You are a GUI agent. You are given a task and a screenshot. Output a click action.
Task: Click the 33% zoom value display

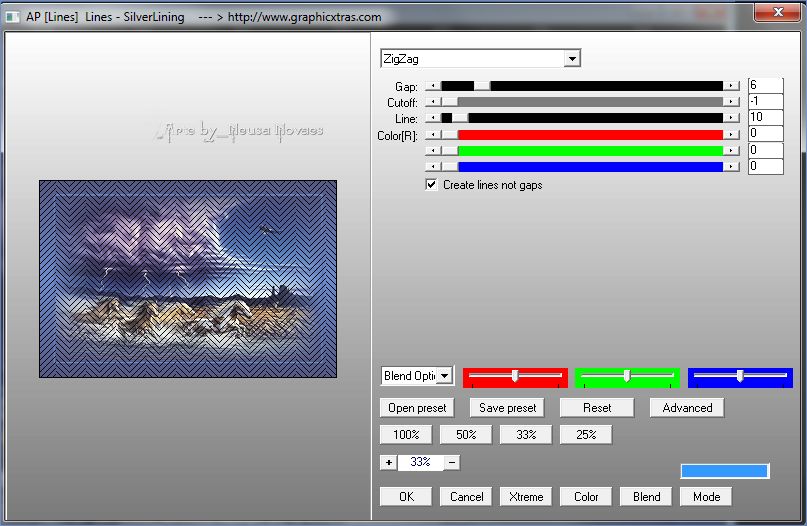420,462
